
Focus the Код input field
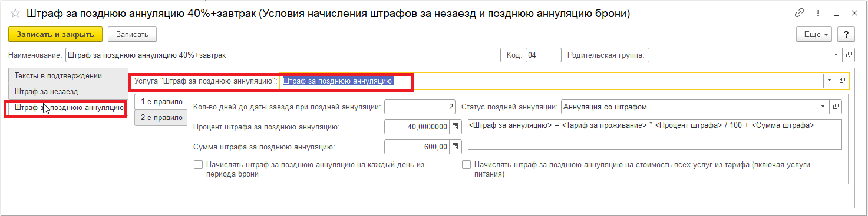pyautogui.click(x=543, y=55)
